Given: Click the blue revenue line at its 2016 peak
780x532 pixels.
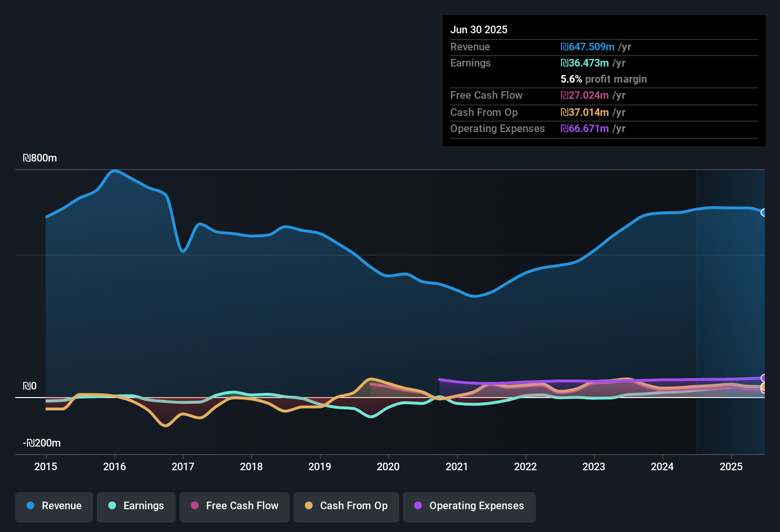Looking at the screenshot, I should (115, 171).
